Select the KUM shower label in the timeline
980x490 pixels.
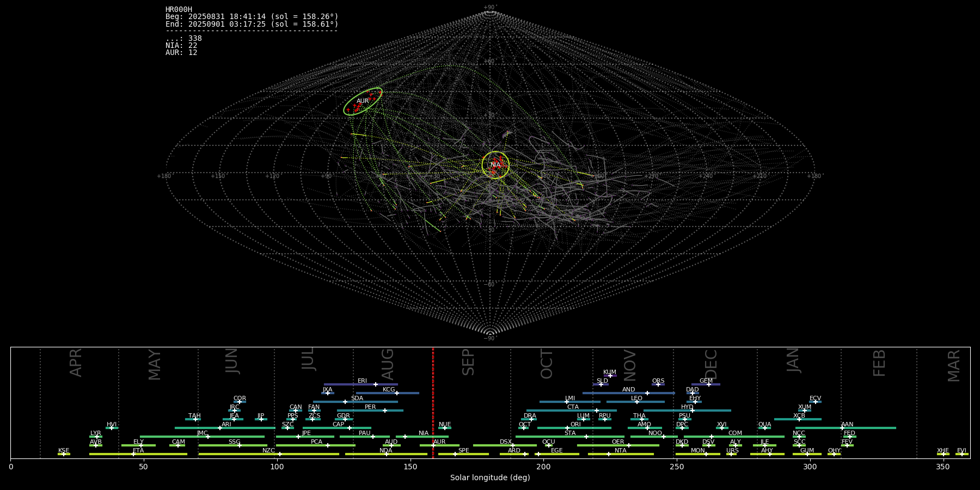pyautogui.click(x=610, y=372)
